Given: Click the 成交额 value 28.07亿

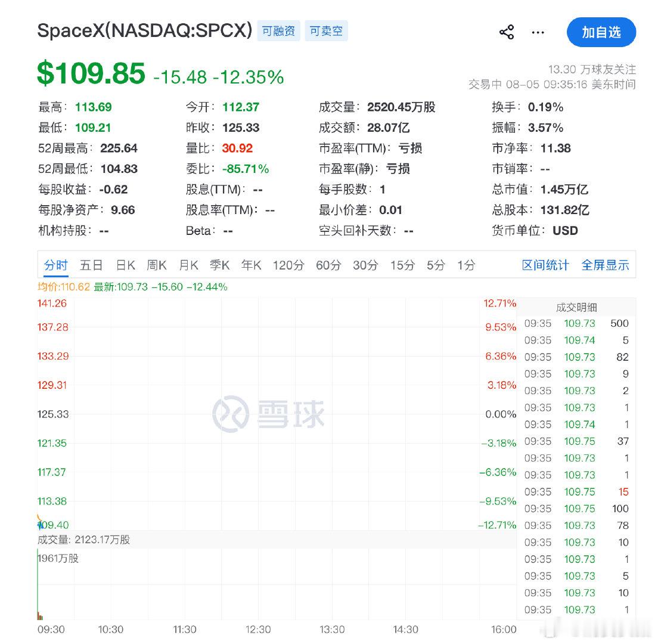Looking at the screenshot, I should (x=389, y=128).
